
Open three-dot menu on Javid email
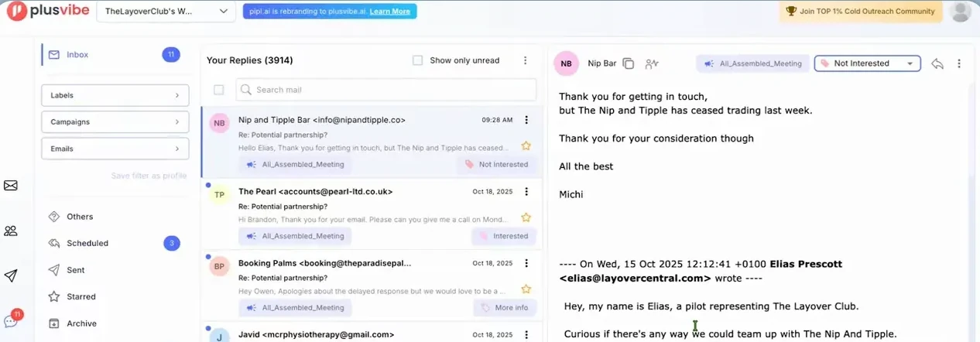(x=526, y=334)
